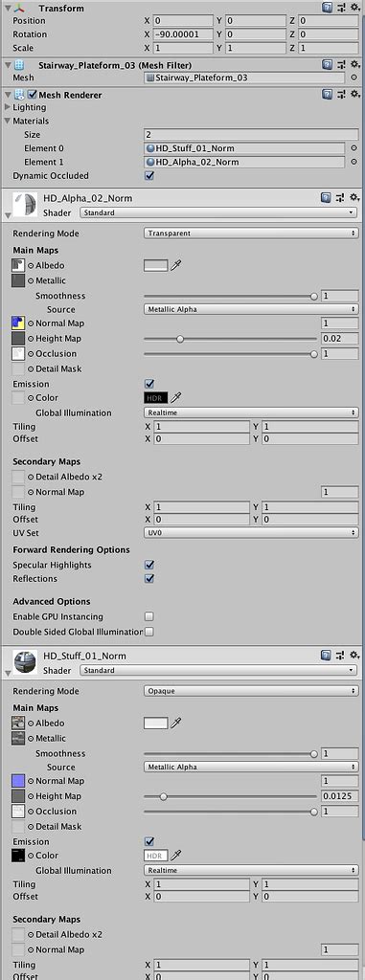This screenshot has height=980, width=365.
Task: Click object picker circle for Element 0
Action: [x=354, y=148]
